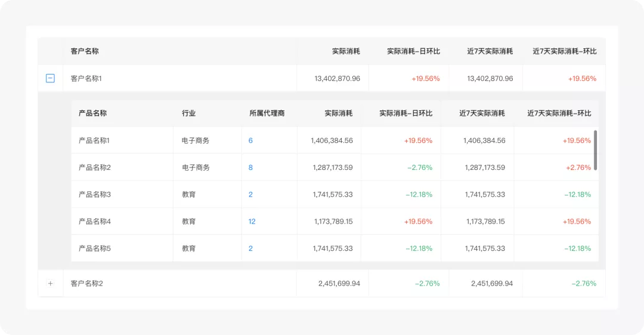Collapse the 客户名称1 row with minus icon

(50, 78)
